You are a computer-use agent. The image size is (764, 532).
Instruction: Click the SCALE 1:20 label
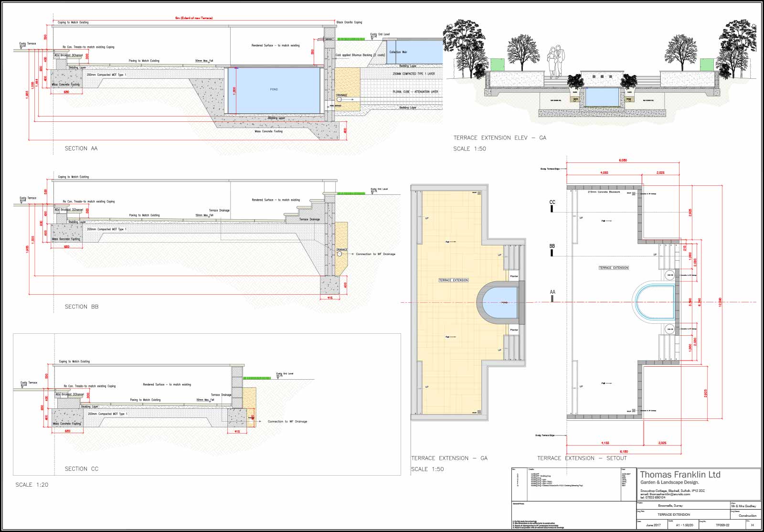coord(31,485)
